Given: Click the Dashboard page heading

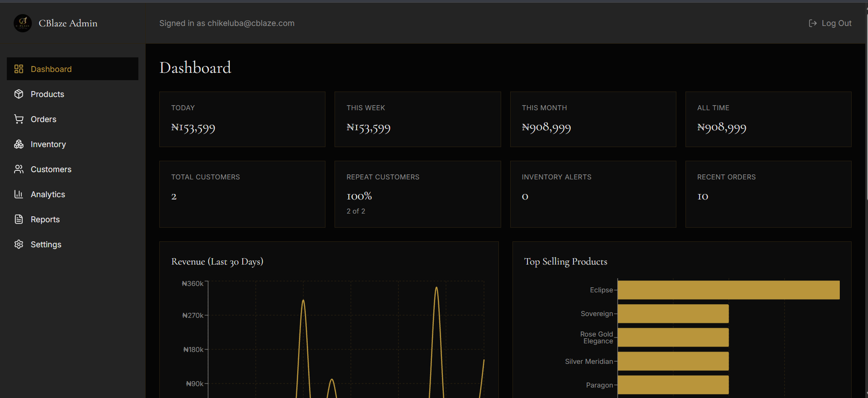Looking at the screenshot, I should click(195, 67).
